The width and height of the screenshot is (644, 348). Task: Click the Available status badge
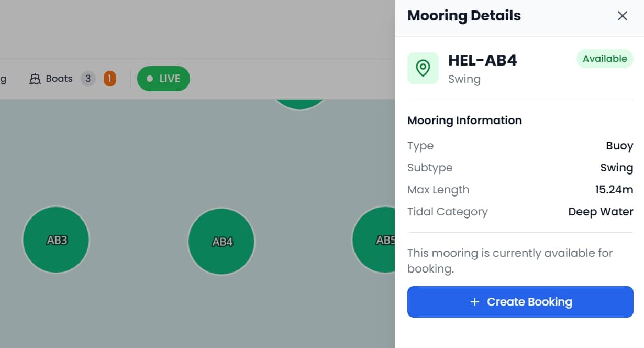(x=605, y=59)
